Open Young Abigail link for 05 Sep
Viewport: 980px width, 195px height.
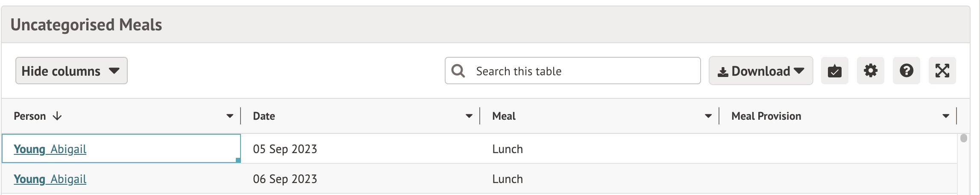click(x=50, y=149)
